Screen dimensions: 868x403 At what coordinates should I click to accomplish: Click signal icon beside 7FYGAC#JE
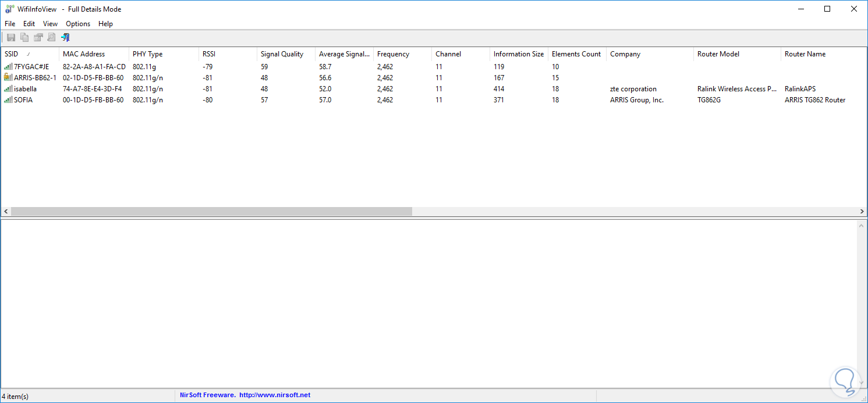[8, 67]
